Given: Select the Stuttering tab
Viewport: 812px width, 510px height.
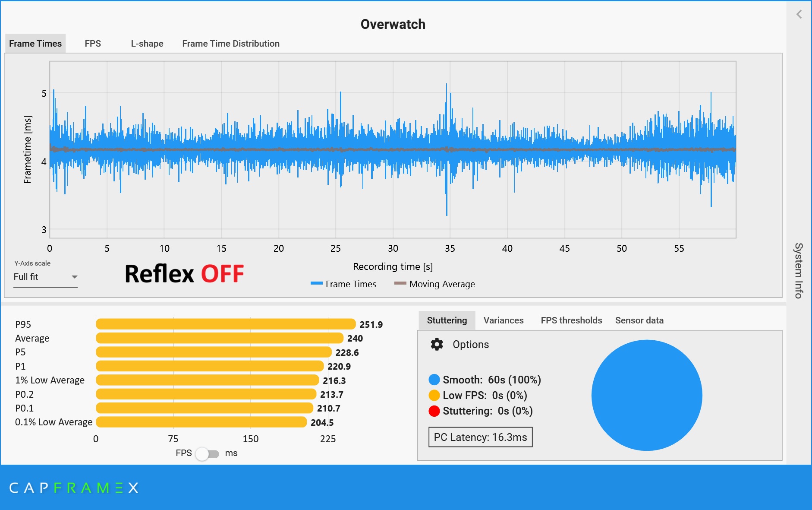Looking at the screenshot, I should pos(447,320).
